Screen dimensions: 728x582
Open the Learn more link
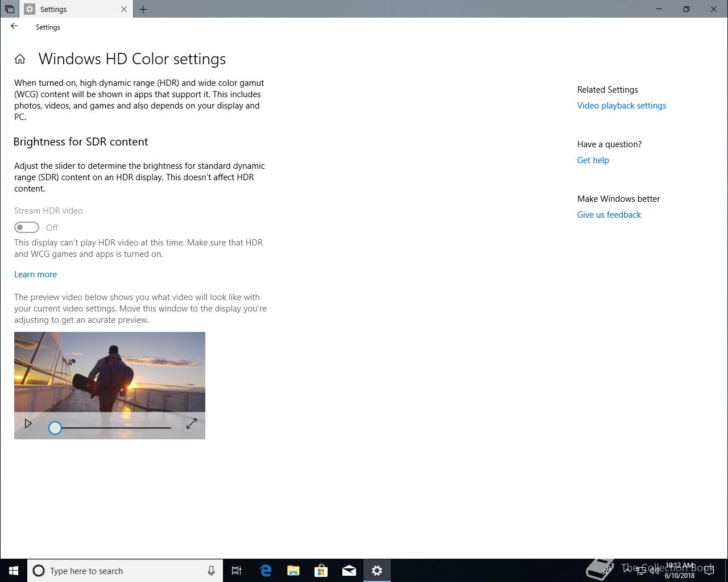[35, 275]
